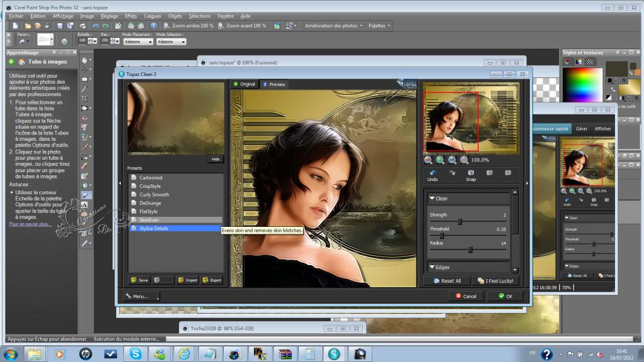Open the Topaz Menu... button

pyautogui.click(x=142, y=297)
